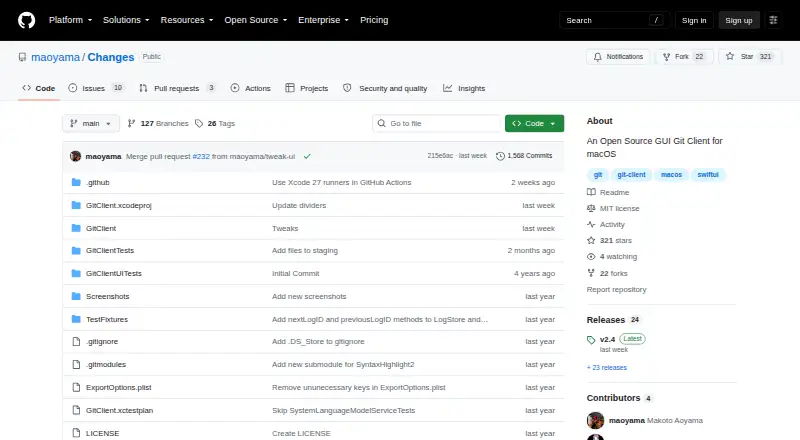Click the ExportOptions.plist file icon
The image size is (800, 440).
point(76,387)
